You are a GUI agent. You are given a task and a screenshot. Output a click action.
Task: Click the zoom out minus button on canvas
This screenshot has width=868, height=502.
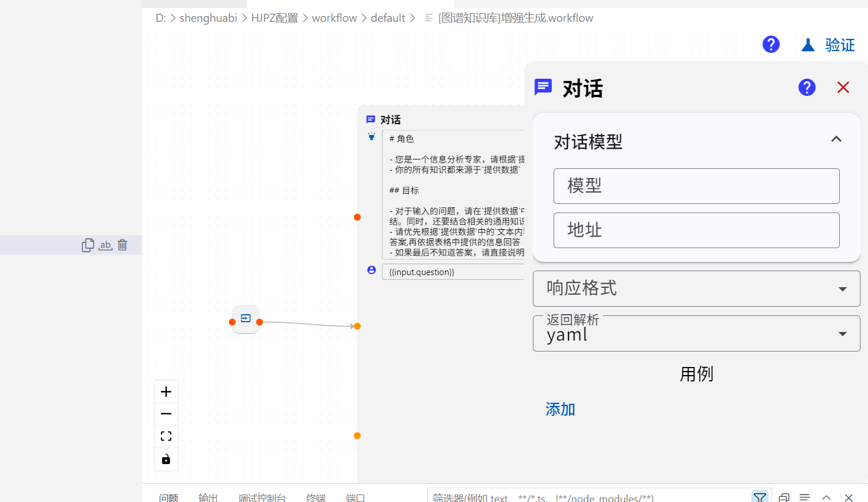(x=166, y=414)
